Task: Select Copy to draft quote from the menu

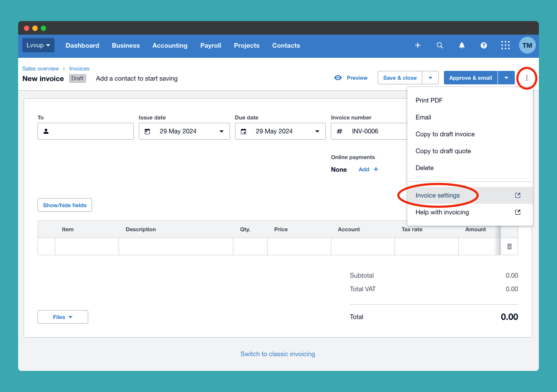Action: [x=443, y=151]
